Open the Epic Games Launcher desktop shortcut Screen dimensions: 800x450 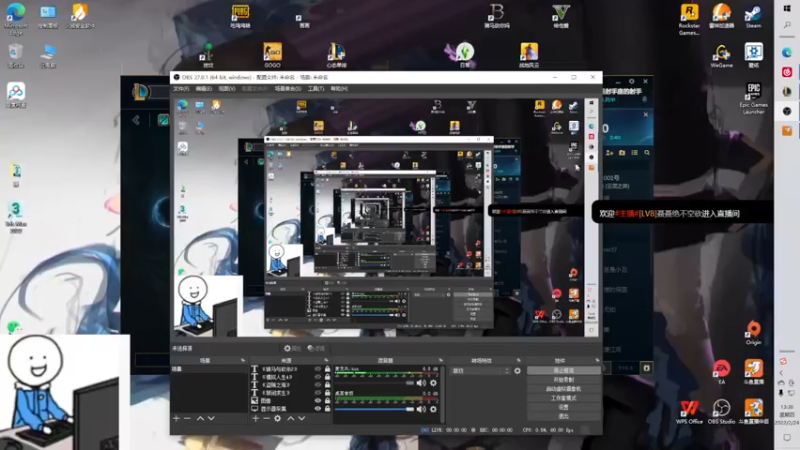pyautogui.click(x=753, y=99)
